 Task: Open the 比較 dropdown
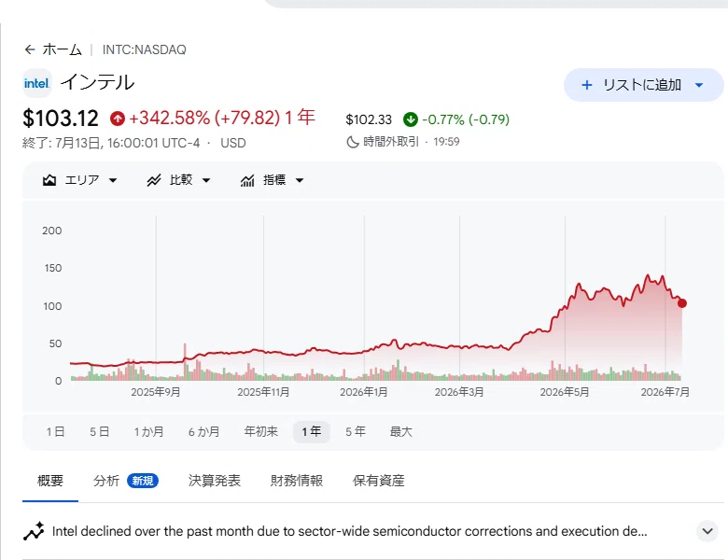179,180
